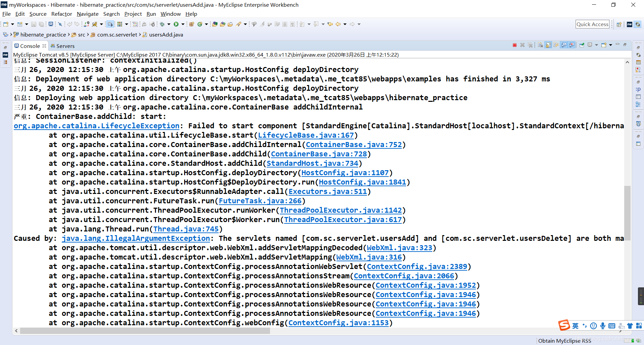This screenshot has width=644, height=345.
Task: Select usersAdd.java in the breadcrumb bar
Action: [x=165, y=34]
